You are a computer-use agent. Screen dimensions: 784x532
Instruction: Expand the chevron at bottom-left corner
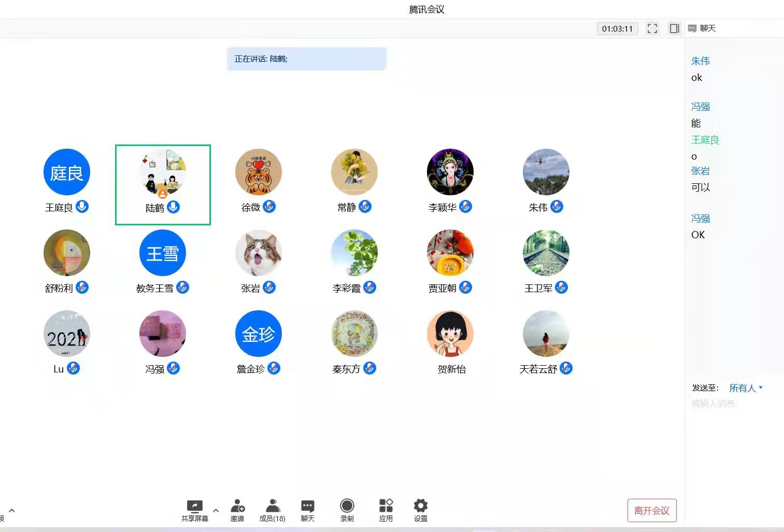[11, 510]
